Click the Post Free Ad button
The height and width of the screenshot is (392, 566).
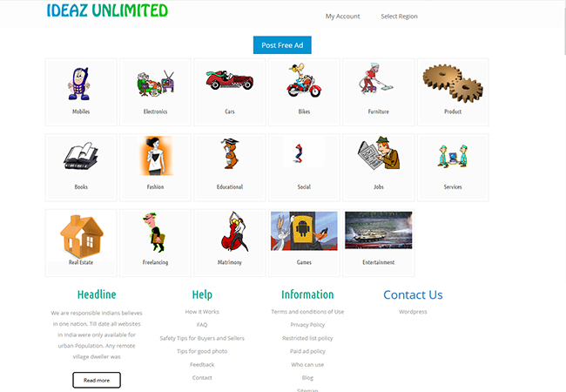click(x=282, y=45)
